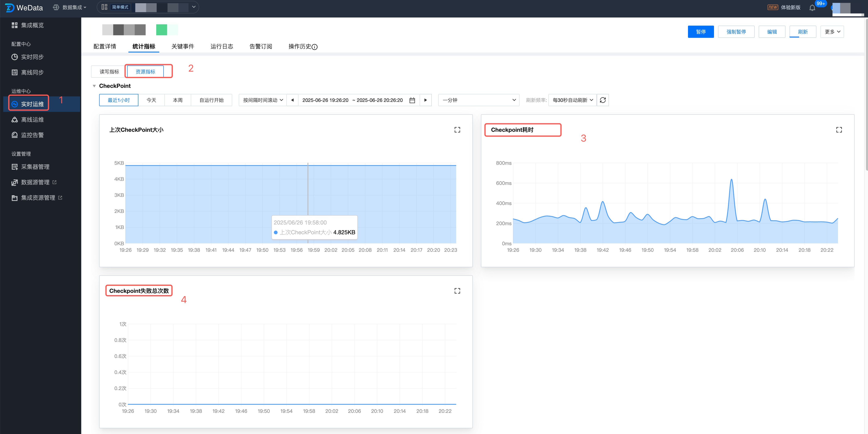The width and height of the screenshot is (868, 434).
Task: Click the blue 暂停 button
Action: pyautogui.click(x=701, y=32)
